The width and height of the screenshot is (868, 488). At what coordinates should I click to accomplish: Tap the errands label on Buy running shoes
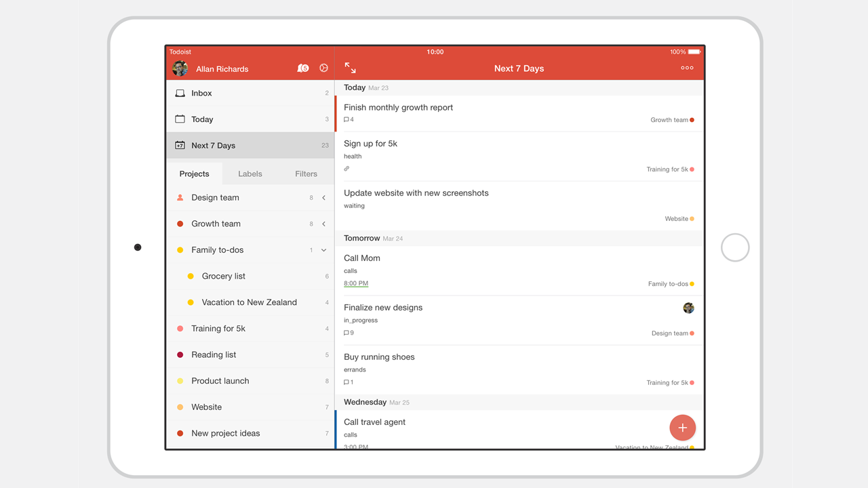coord(355,370)
